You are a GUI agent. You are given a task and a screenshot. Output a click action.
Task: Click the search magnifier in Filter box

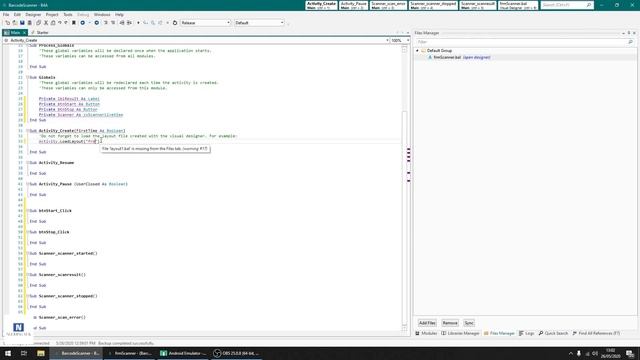(630, 42)
